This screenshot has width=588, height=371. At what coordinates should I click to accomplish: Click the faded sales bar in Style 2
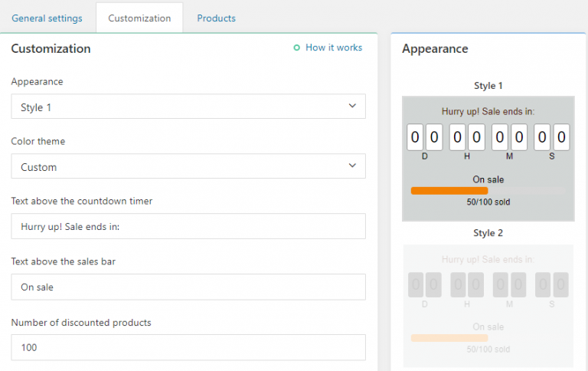click(449, 338)
